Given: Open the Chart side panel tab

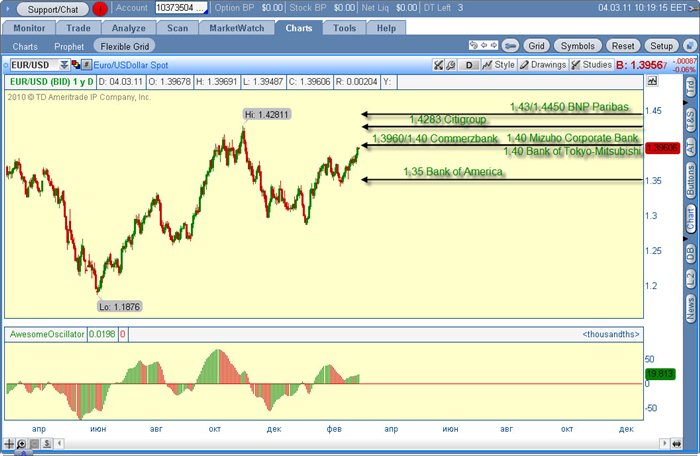Looking at the screenshot, I should tap(690, 218).
